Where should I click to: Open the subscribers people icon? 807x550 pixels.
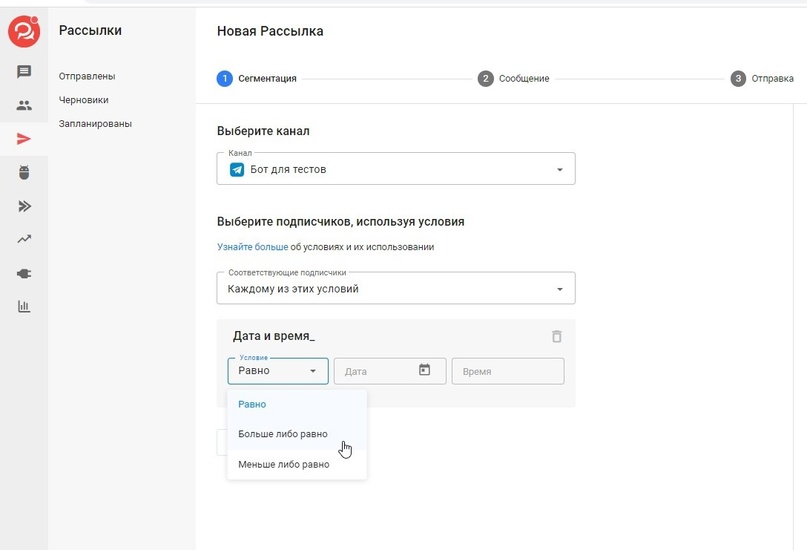[x=24, y=105]
